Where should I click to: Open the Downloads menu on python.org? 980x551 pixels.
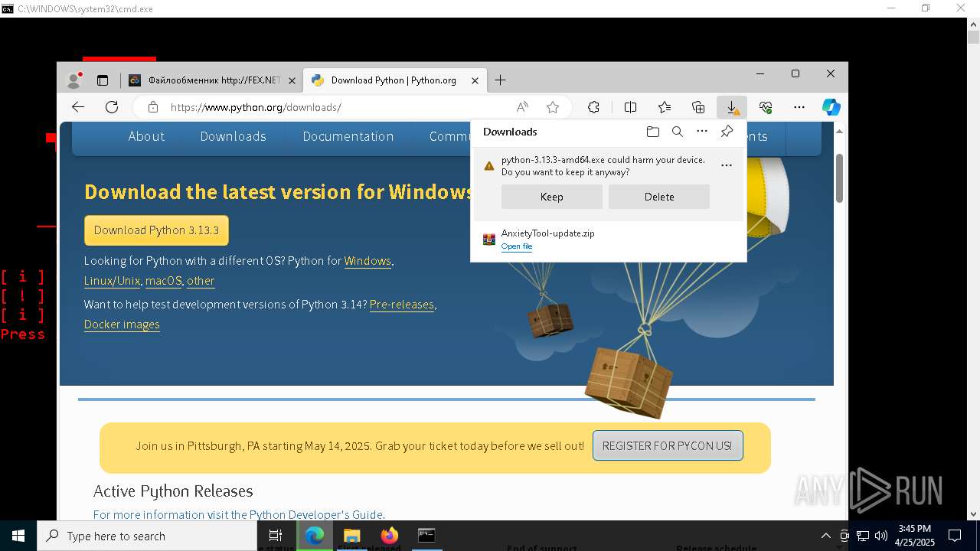233,136
